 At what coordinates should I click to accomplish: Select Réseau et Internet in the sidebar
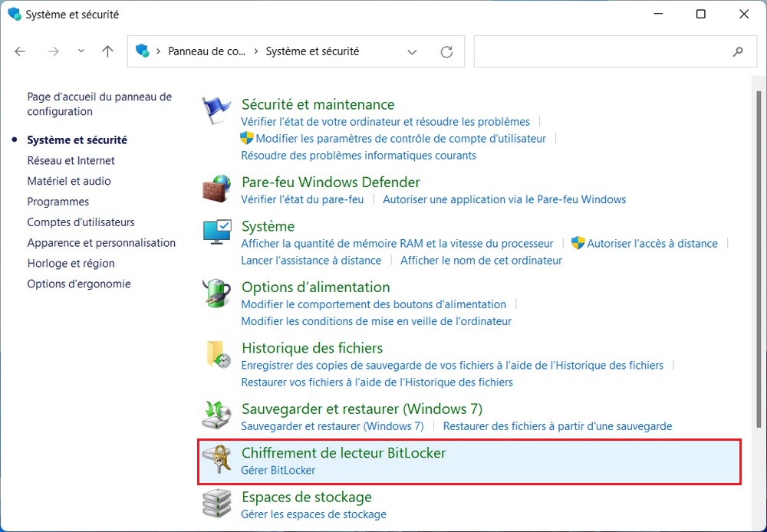pos(71,160)
